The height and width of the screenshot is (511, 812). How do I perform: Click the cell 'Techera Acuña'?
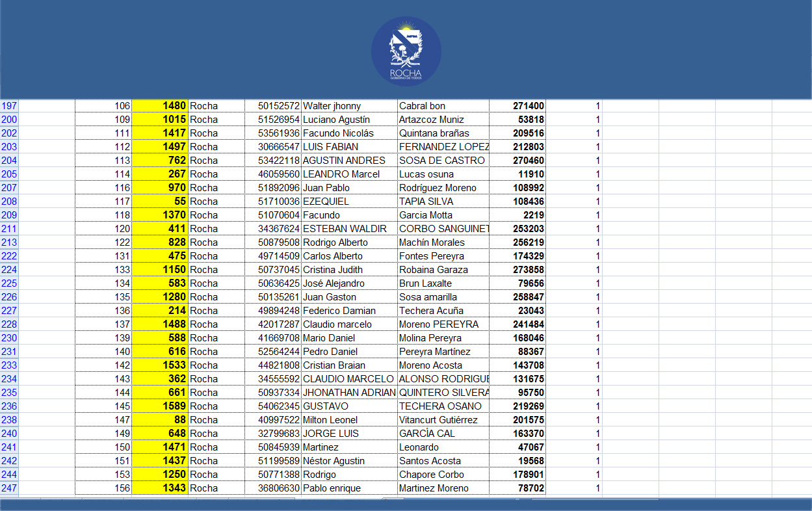point(443,311)
